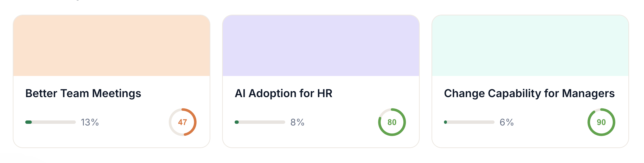Click the green 80 score ring
The image size is (644, 163).
click(392, 122)
